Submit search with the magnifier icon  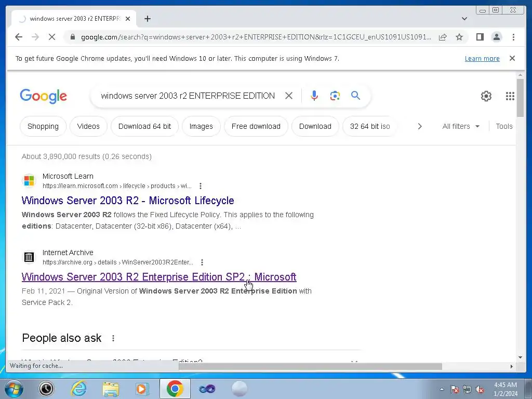[355, 96]
